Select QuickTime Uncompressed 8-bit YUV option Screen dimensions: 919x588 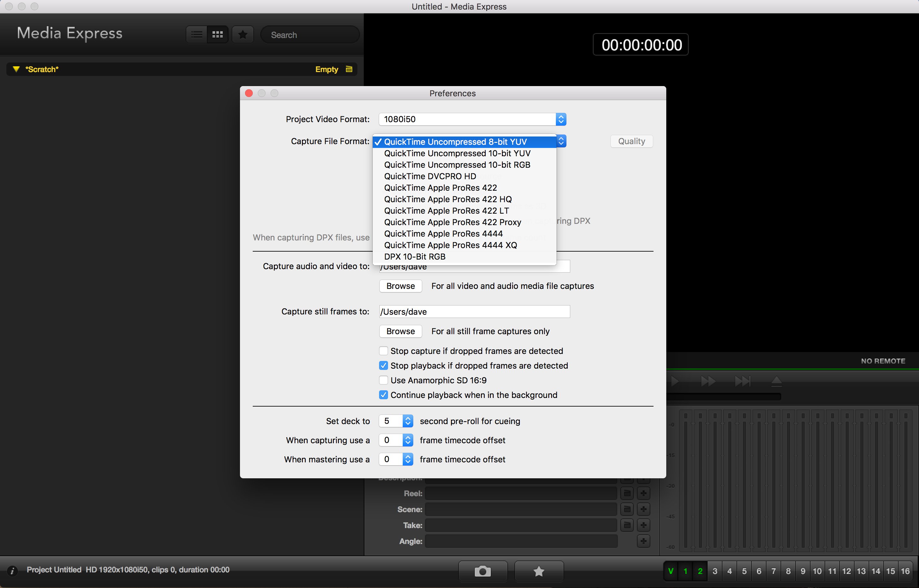coord(464,142)
